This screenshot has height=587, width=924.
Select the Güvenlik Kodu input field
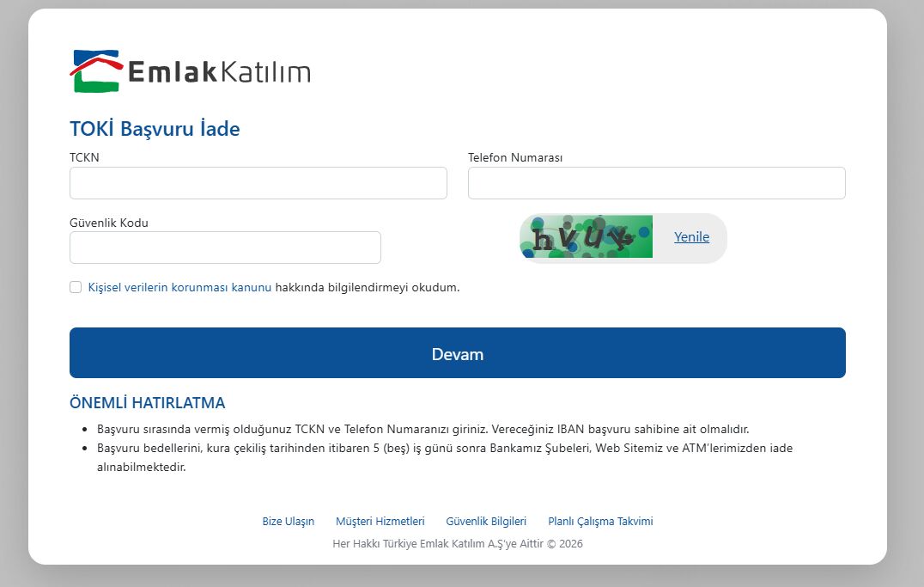point(225,248)
